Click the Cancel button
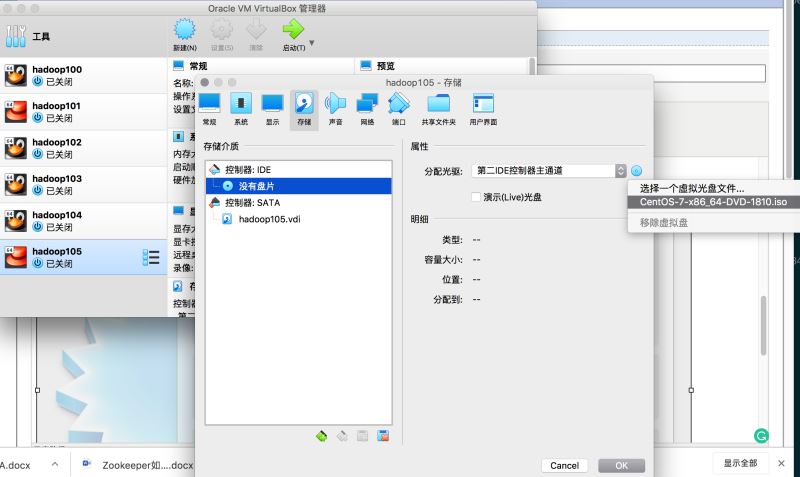800x477 pixels. pyautogui.click(x=564, y=465)
